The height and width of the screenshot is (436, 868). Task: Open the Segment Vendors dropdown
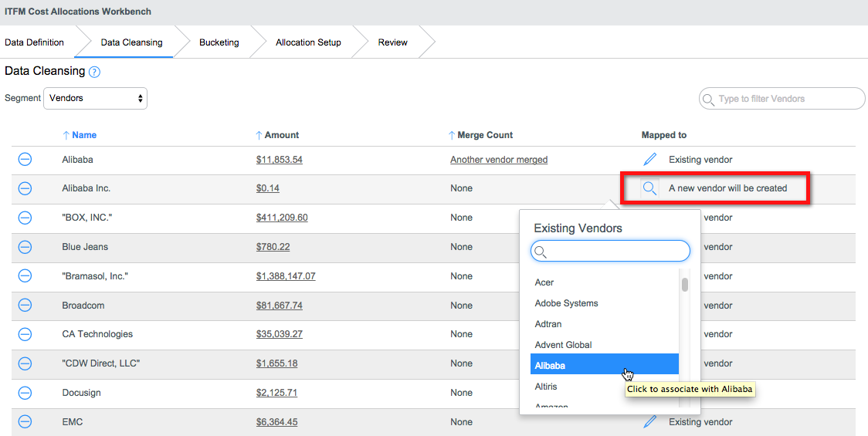point(95,99)
